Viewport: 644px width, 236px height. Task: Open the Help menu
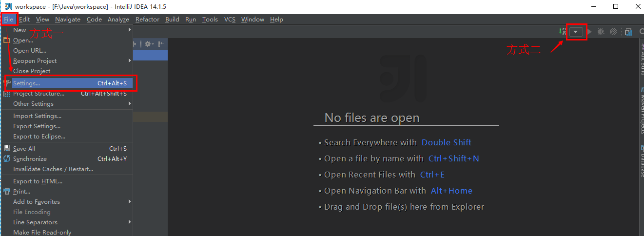tap(276, 20)
